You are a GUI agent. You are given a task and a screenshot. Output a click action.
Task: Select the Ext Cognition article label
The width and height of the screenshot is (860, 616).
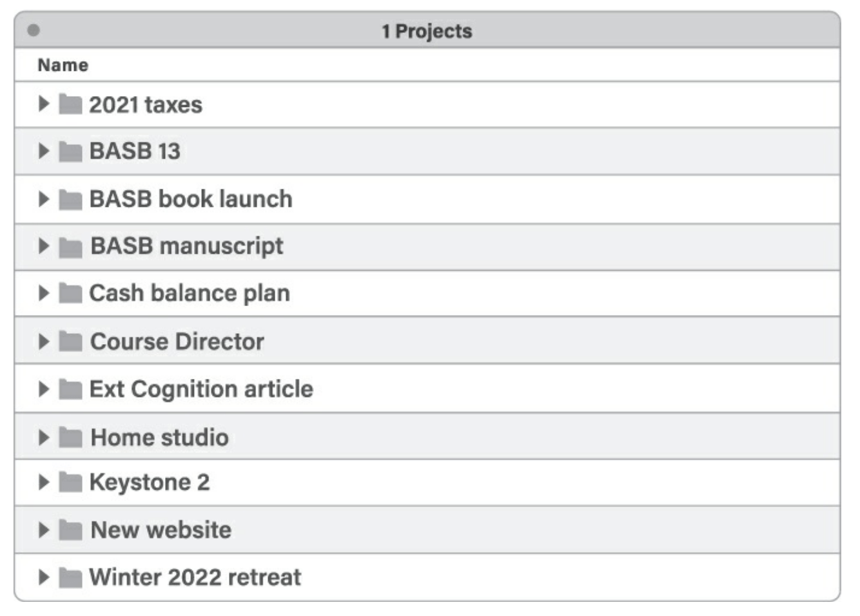[201, 389]
